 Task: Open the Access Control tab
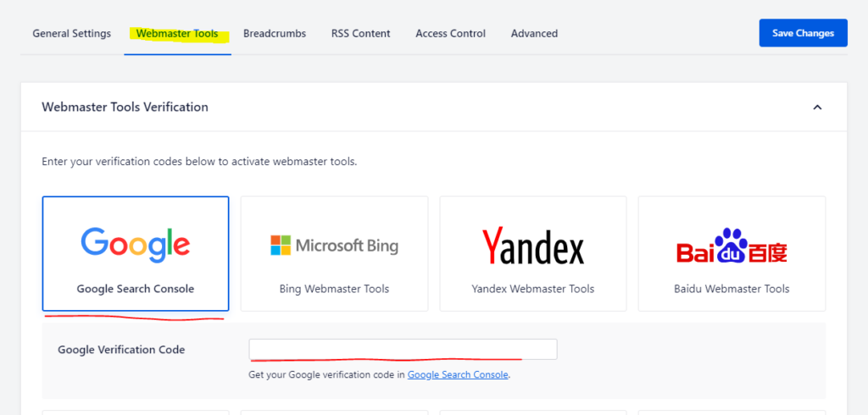(x=450, y=34)
